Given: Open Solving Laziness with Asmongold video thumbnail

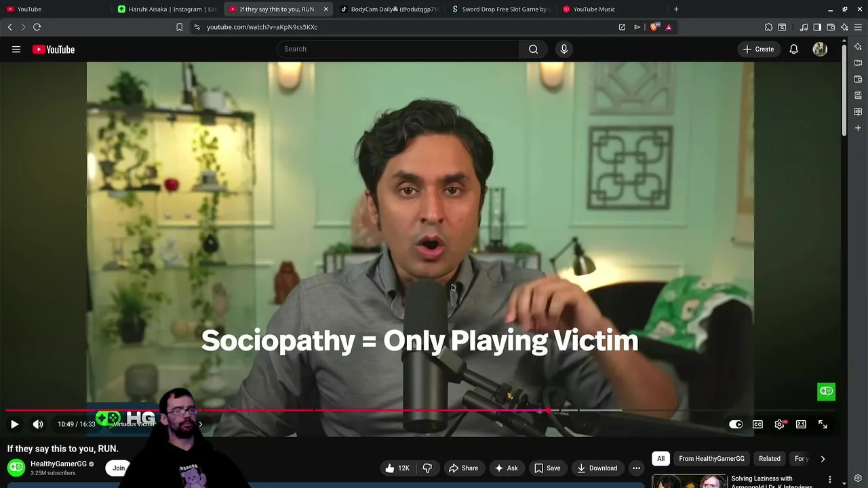Looking at the screenshot, I should [x=689, y=482].
